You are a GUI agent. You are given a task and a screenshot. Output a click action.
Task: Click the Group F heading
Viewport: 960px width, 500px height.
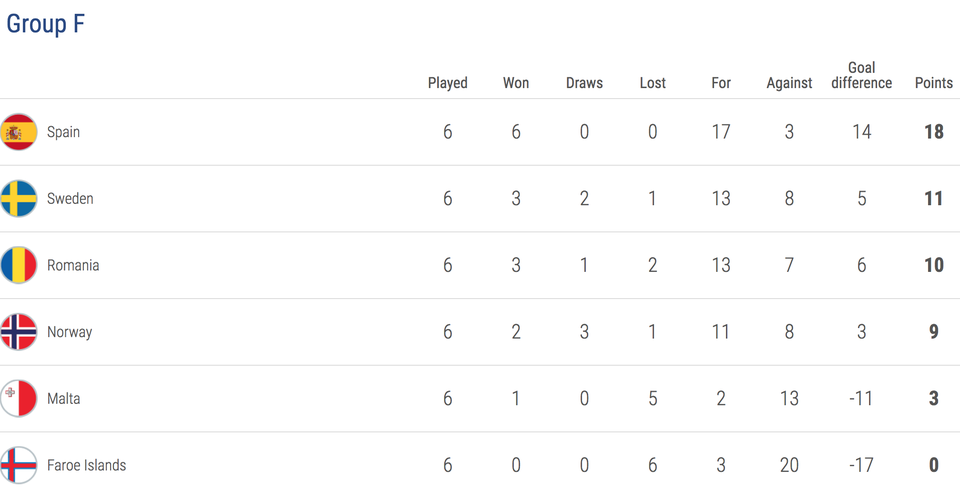(x=46, y=24)
